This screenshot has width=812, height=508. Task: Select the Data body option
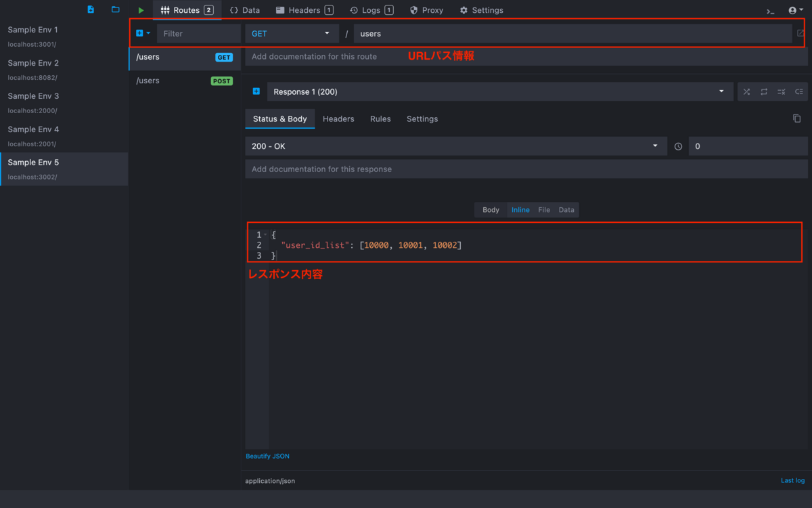(566, 210)
